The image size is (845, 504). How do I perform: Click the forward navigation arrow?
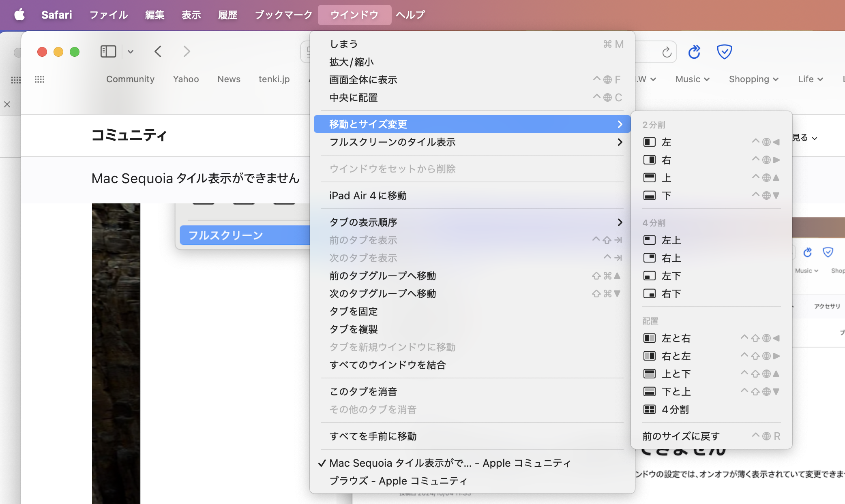[187, 51]
